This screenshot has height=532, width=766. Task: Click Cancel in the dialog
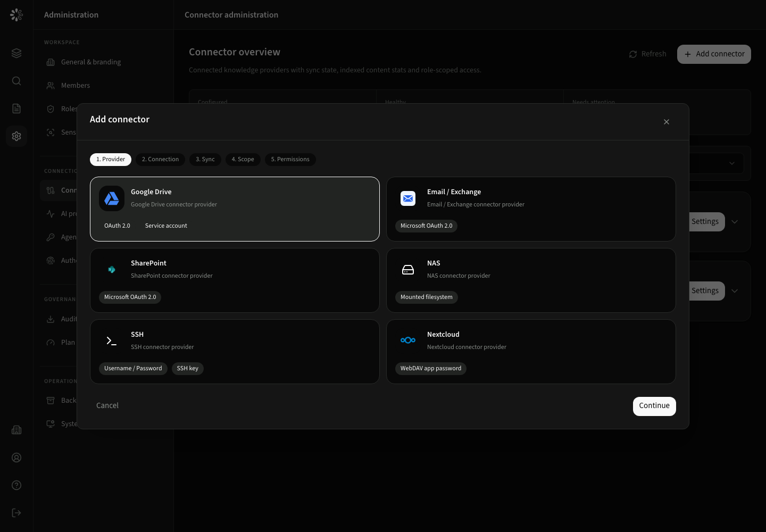pos(107,405)
